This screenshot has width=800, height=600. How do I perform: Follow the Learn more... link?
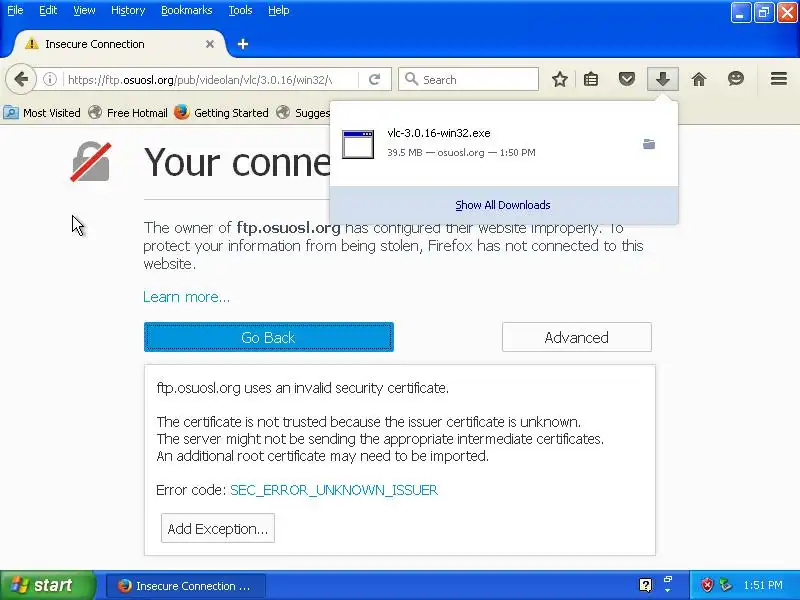[x=187, y=296]
